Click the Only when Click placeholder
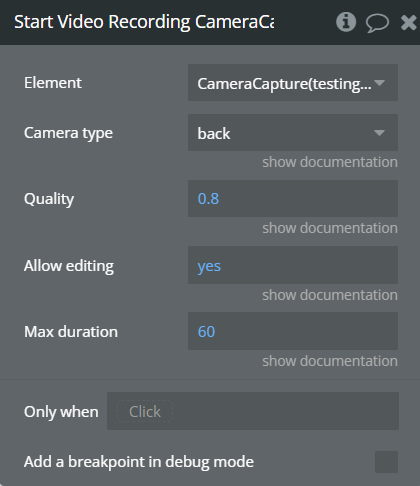The height and width of the screenshot is (486, 420). coord(145,411)
